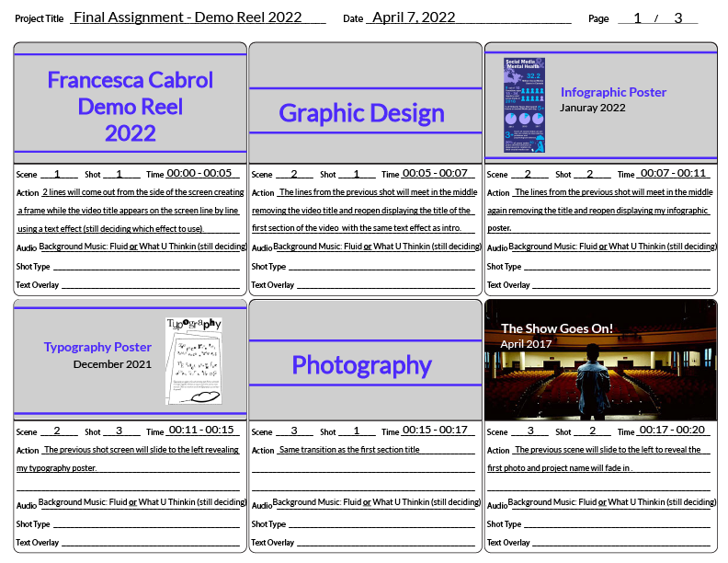Click the Infographic Poster heading text
Screen dimensions: 728x563
pos(613,92)
